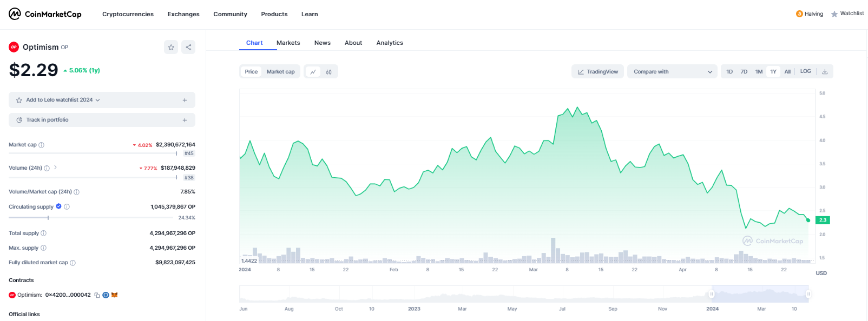This screenshot has width=868, height=321.
Task: Click the Circulating supply verified badge
Action: (x=59, y=206)
